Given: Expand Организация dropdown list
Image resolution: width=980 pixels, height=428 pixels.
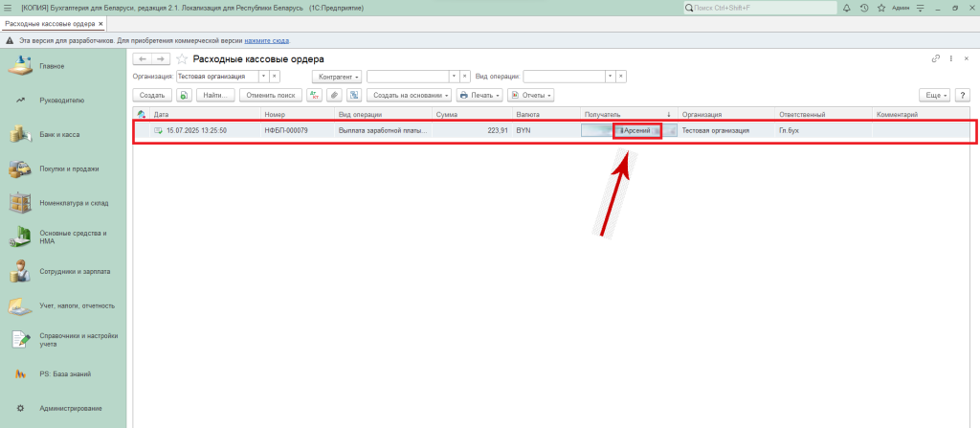Looking at the screenshot, I should coord(264,76).
